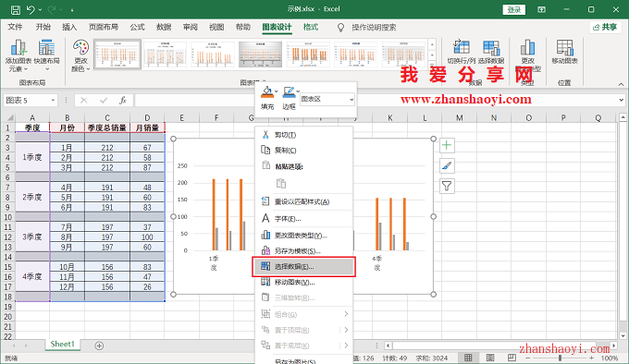Switch to the chart Format tab

[x=311, y=27]
